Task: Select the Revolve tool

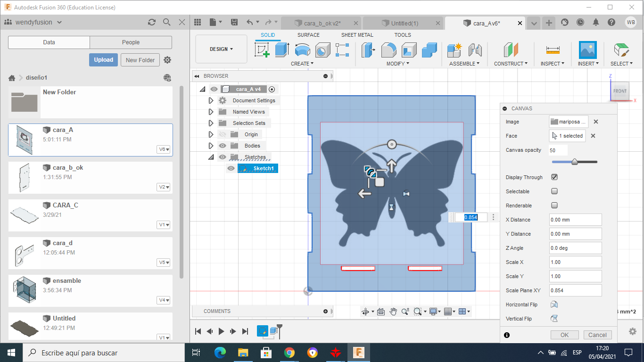Action: coord(302,50)
